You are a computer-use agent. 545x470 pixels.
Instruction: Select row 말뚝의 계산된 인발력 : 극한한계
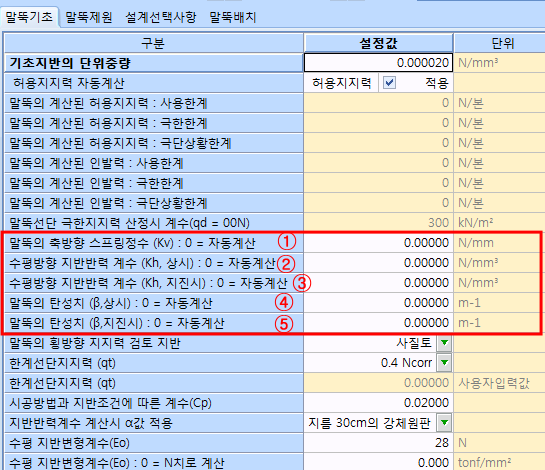pyautogui.click(x=153, y=183)
